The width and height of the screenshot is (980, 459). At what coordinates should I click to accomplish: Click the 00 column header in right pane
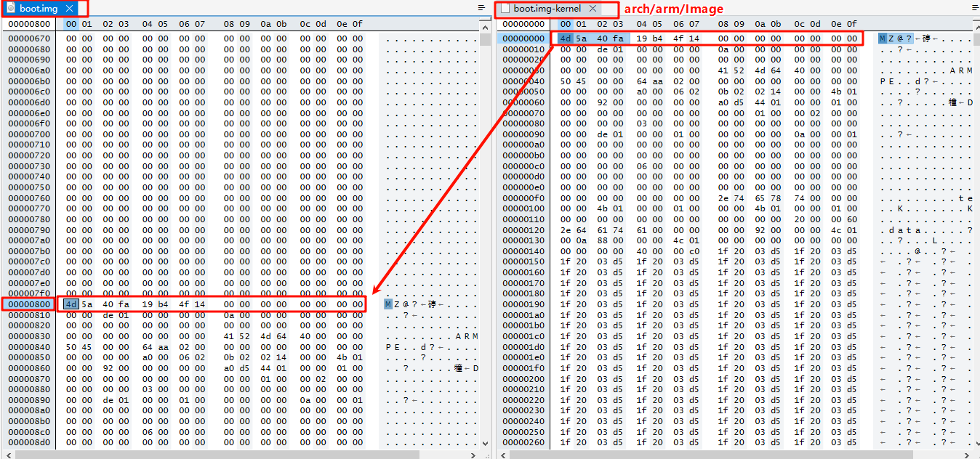coord(566,24)
